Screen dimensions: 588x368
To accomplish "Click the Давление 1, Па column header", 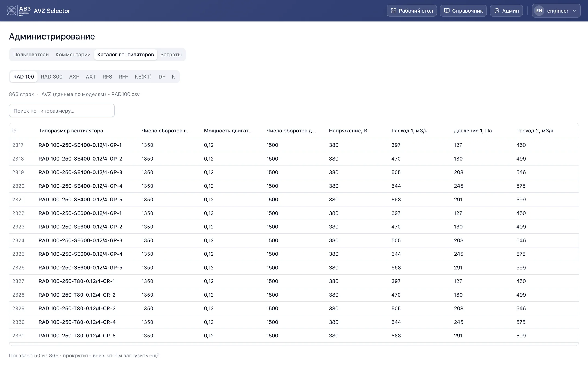I will pos(473,131).
